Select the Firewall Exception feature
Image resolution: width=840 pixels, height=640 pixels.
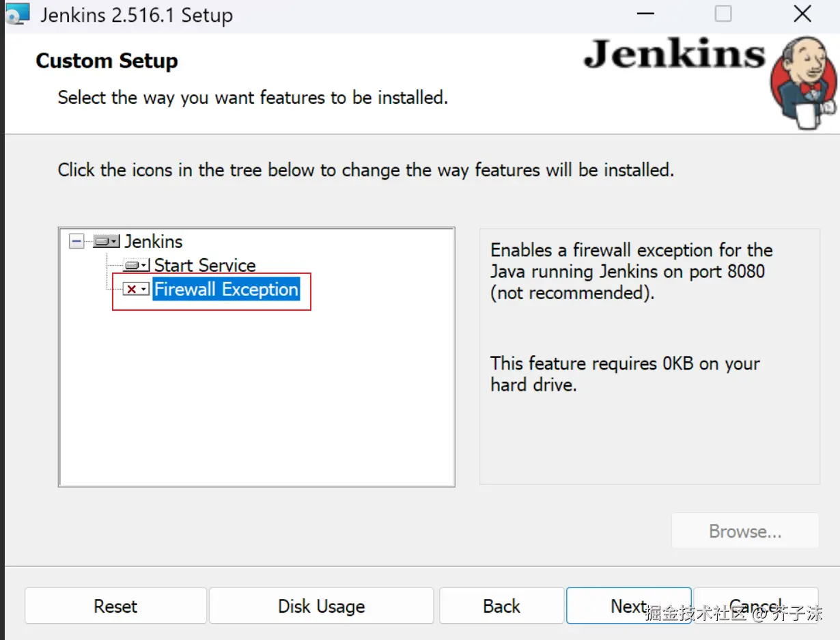[x=226, y=290]
